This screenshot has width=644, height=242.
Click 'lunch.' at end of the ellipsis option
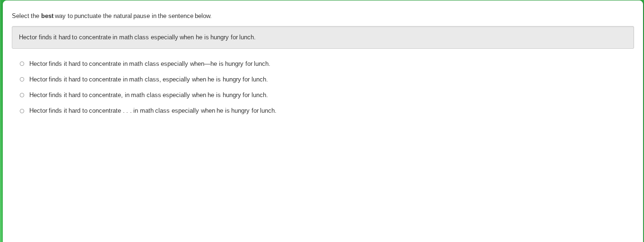[x=268, y=111]
